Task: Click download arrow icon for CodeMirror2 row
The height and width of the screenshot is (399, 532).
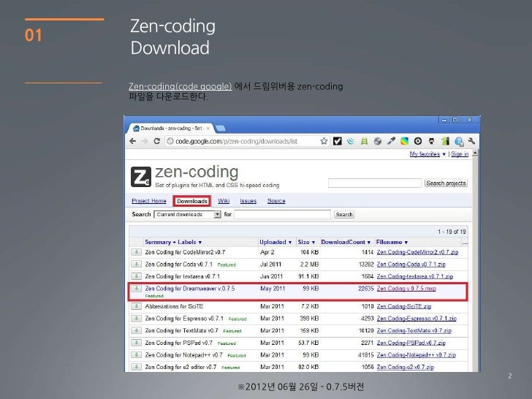Action: (x=137, y=252)
